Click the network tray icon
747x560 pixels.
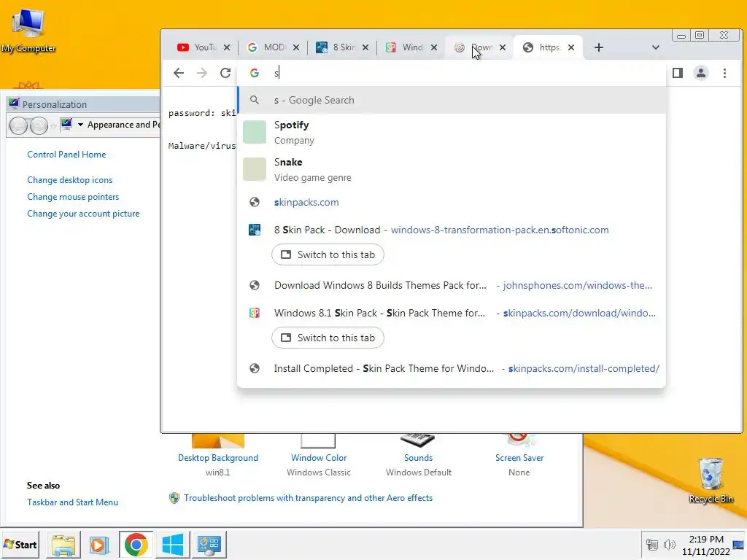coord(651,544)
